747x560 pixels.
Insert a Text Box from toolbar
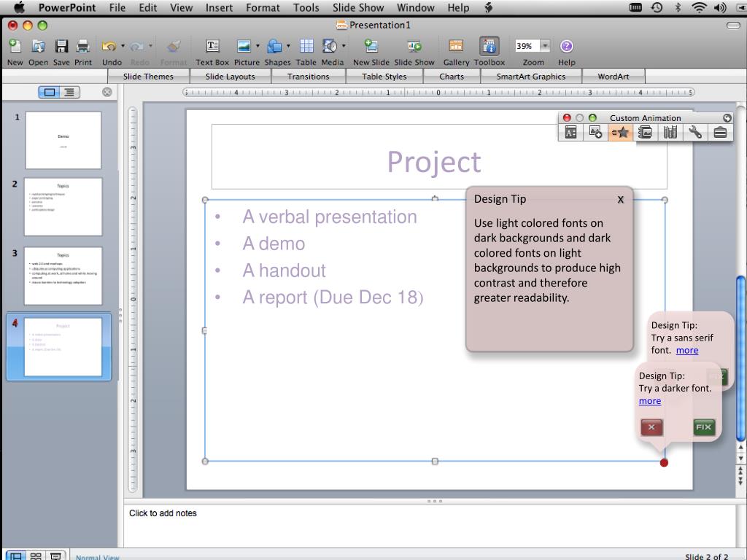coord(212,46)
